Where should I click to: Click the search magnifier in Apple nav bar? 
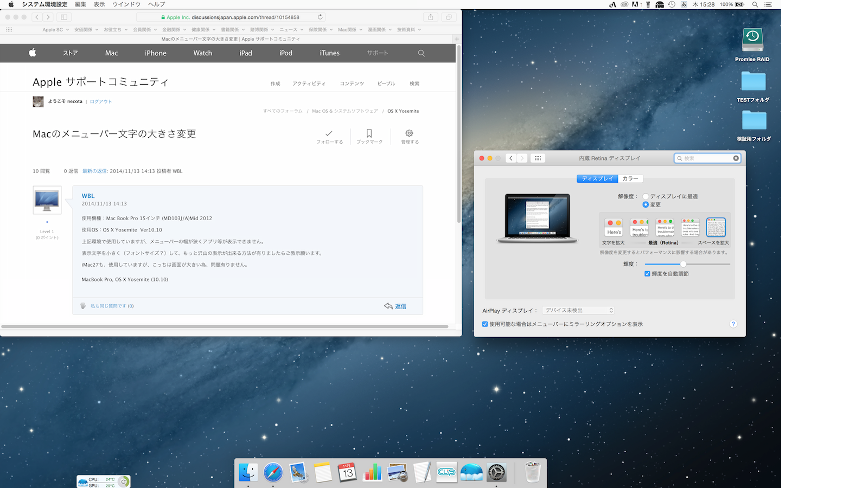coord(421,53)
